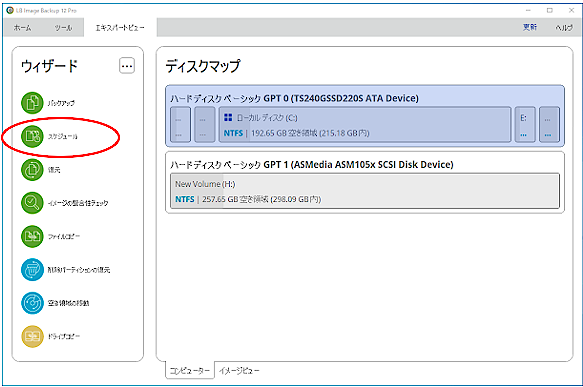
Task: Open the ヘルプ link
Action: (x=564, y=28)
